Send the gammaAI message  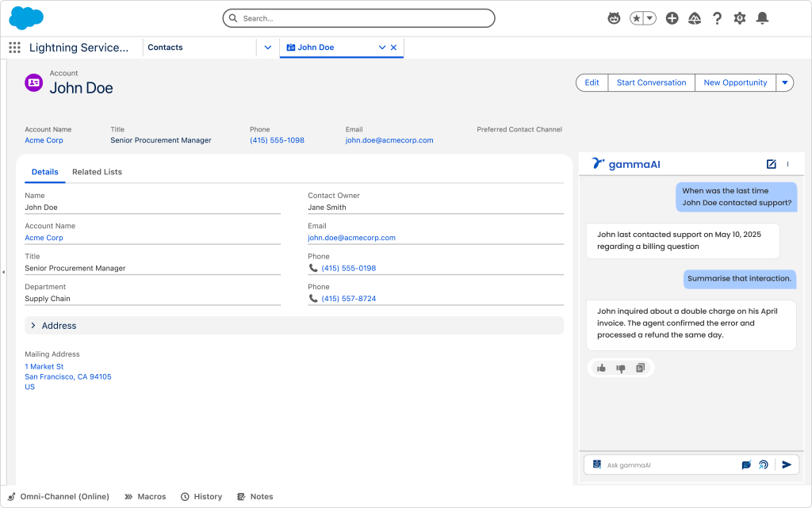[x=787, y=465]
